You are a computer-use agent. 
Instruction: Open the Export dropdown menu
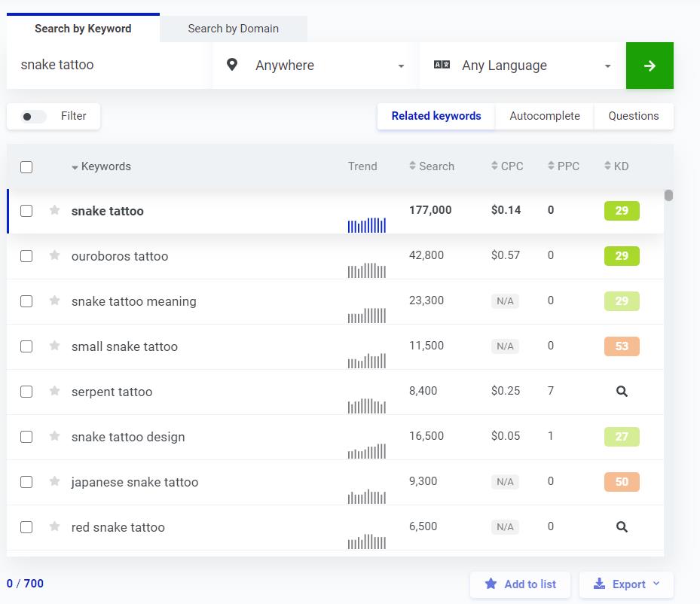coord(626,584)
